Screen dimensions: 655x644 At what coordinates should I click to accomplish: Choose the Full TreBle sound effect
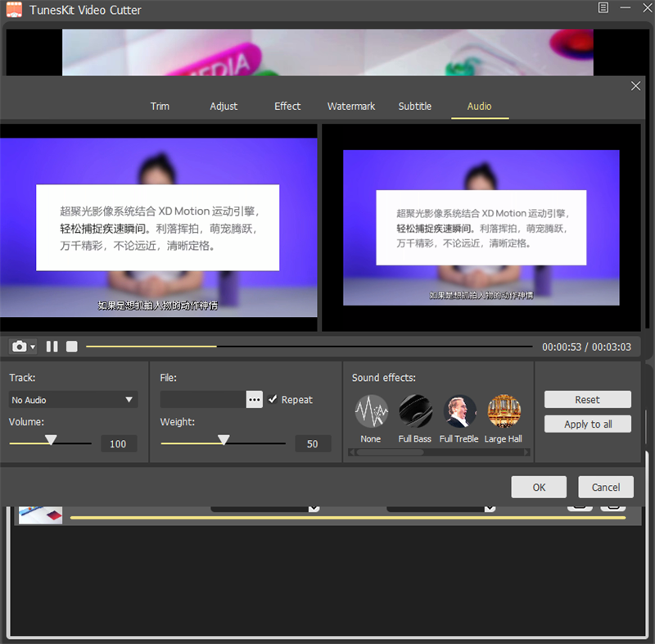pyautogui.click(x=459, y=411)
